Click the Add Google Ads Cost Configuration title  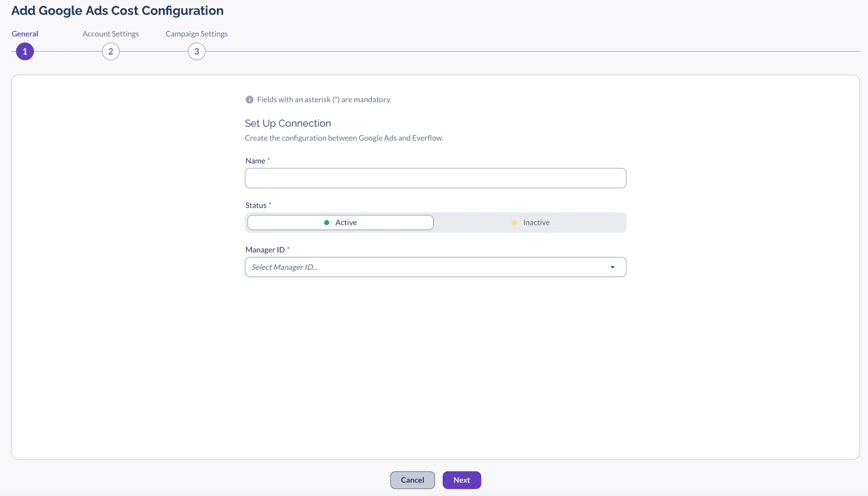pos(117,11)
